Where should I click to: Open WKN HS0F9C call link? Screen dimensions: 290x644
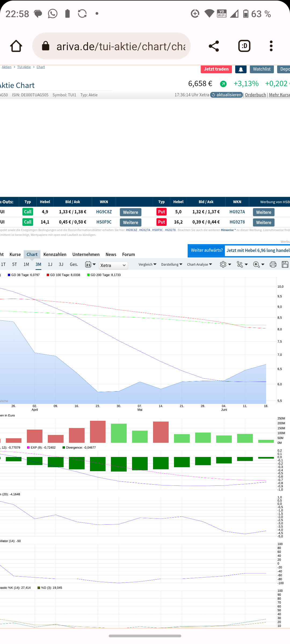coord(104,222)
